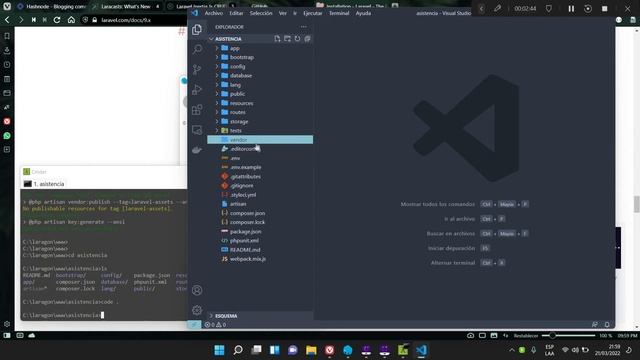Open the Manage gear icon in VS Code
The image size is (640, 360).
pyautogui.click(x=197, y=310)
